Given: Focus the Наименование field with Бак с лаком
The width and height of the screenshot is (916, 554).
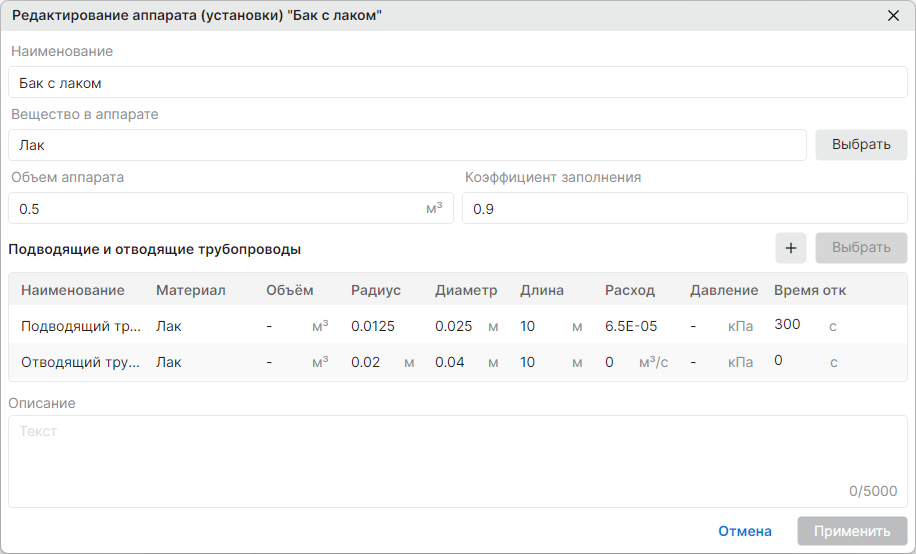Looking at the screenshot, I should click(x=457, y=82).
